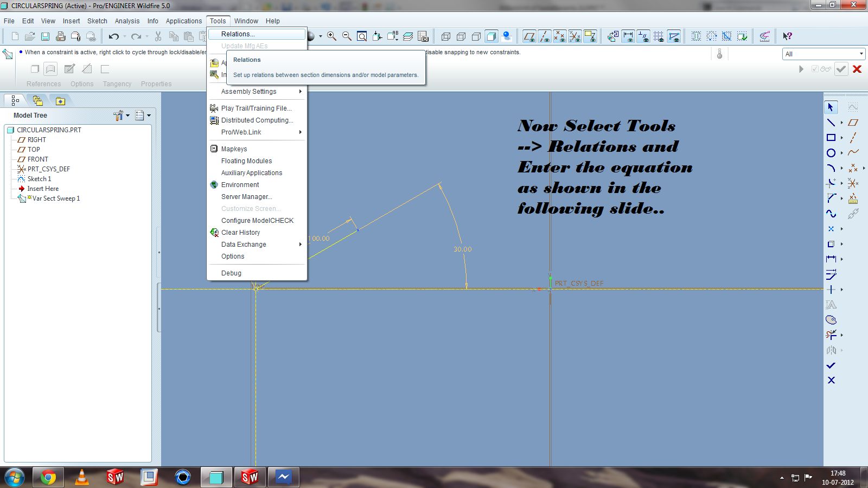The height and width of the screenshot is (488, 868).
Task: Choose the Circle sketcher tool
Action: 831,153
